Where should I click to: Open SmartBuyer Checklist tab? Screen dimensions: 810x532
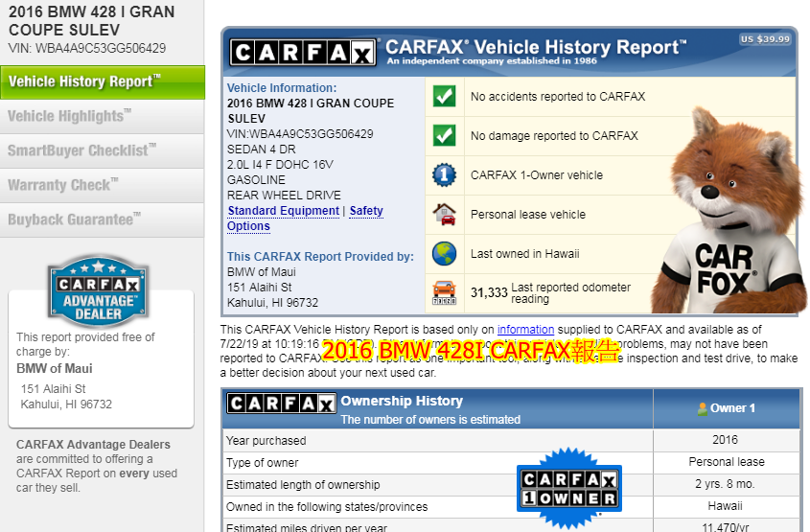[103, 150]
